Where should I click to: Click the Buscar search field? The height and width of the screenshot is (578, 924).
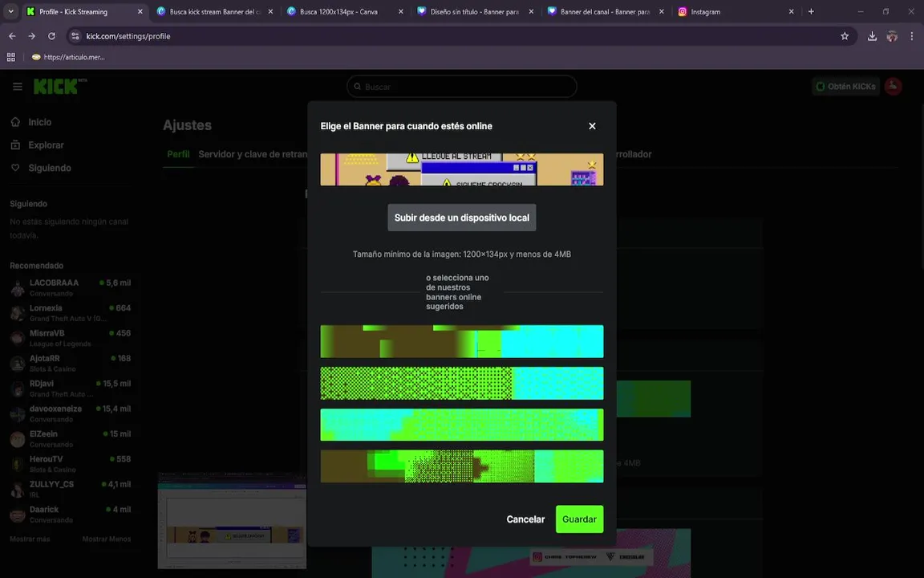tap(461, 87)
